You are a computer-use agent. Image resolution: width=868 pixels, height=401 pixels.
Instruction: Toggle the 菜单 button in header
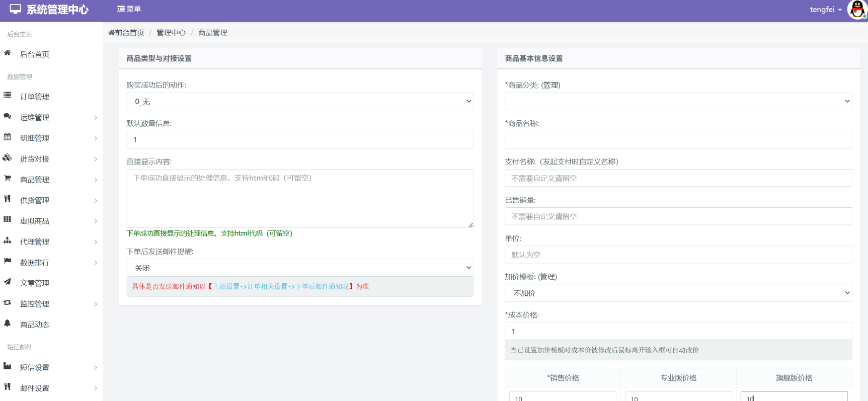coord(129,9)
